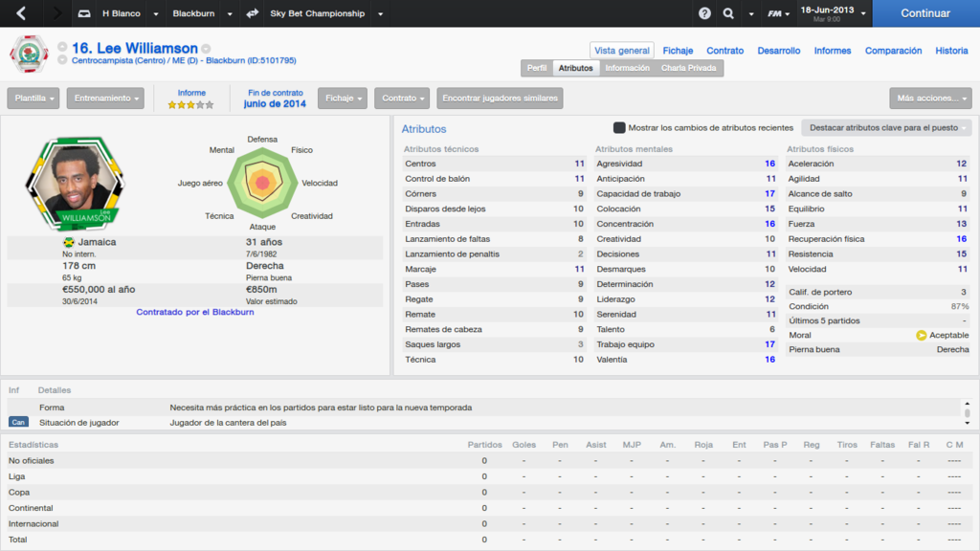Click the swap arrows icon beside Sky Bet Championship

pos(253,13)
